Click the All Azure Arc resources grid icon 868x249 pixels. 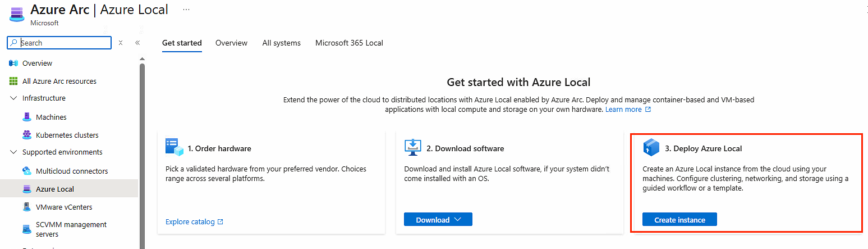(13, 81)
